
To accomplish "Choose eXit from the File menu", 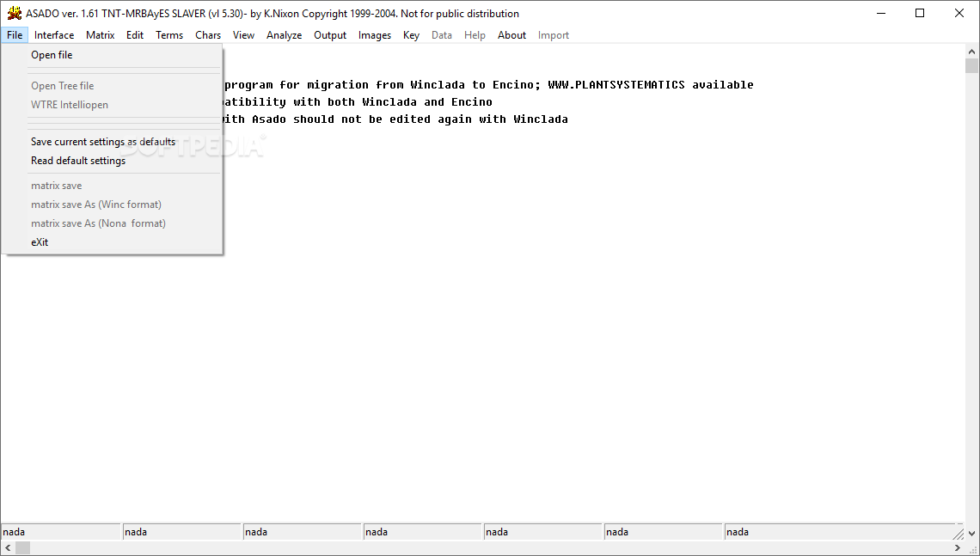I will [112, 241].
